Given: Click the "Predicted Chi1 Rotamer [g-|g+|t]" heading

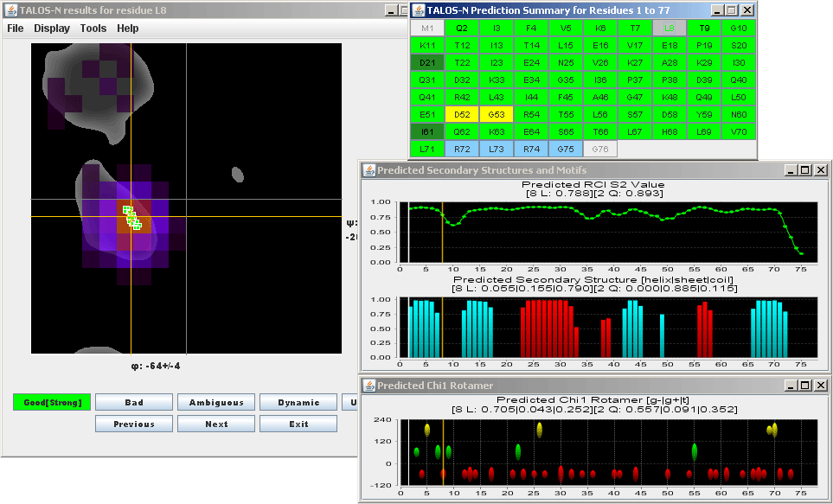Looking at the screenshot, I should pos(593,400).
